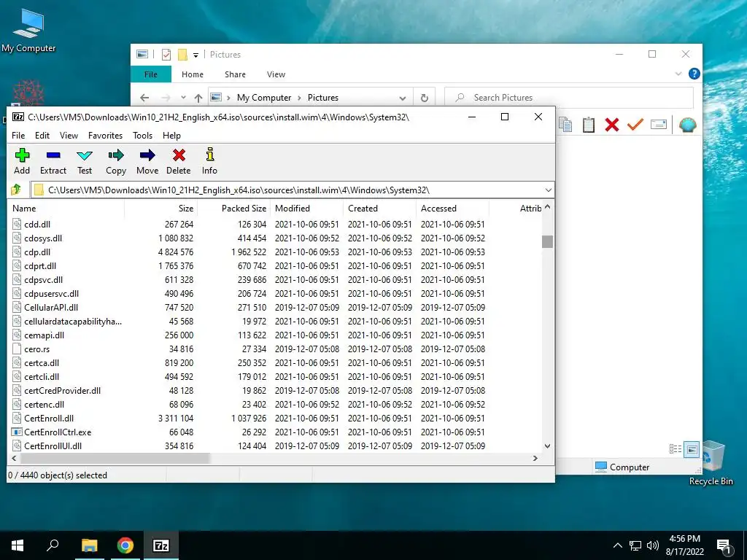The height and width of the screenshot is (560, 747).
Task: Click the back arrow in Pictures window
Action: [x=145, y=98]
